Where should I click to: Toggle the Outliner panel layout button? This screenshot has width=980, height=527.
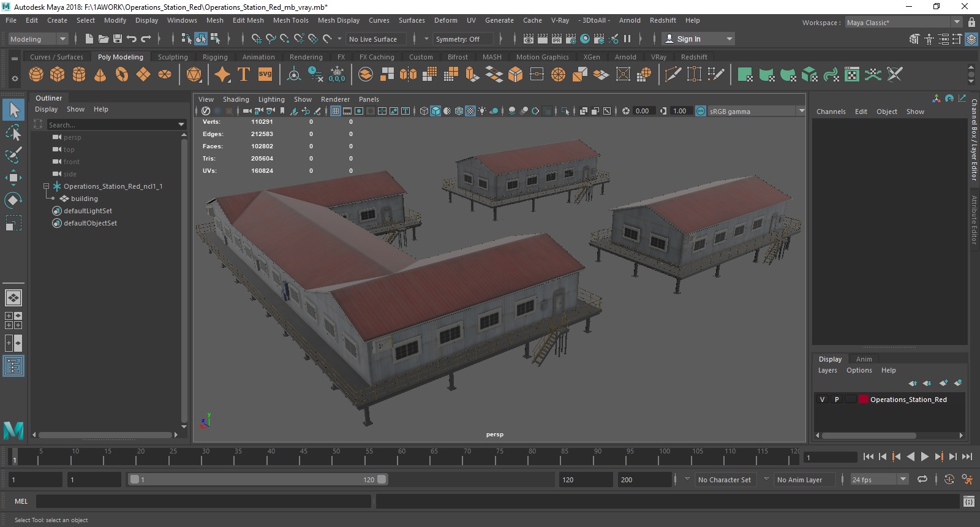point(13,366)
